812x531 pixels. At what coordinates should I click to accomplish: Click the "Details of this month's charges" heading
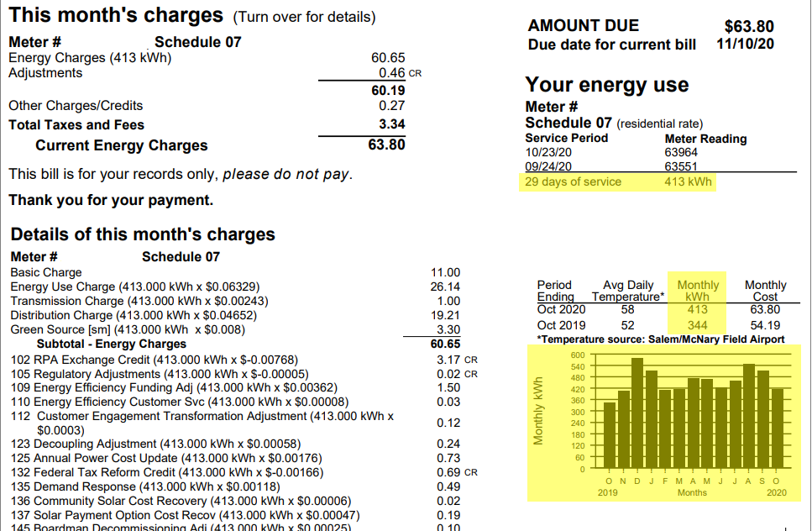pos(143,234)
